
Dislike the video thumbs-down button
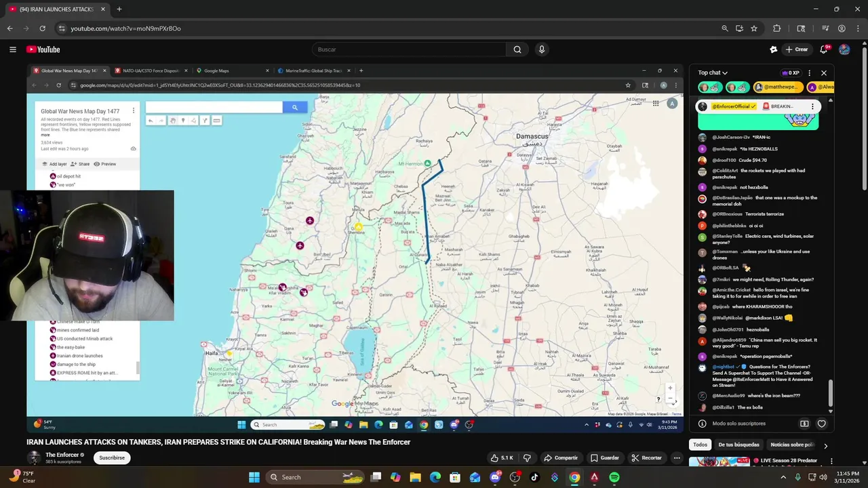(527, 457)
